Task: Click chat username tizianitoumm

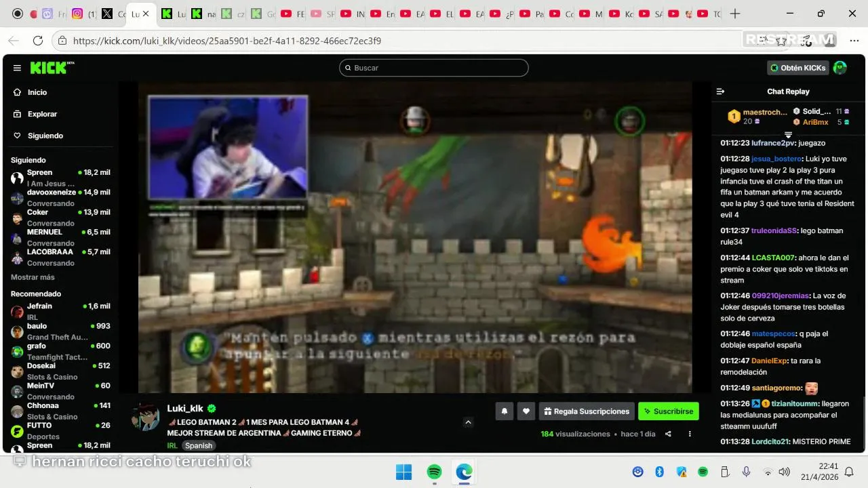Action: click(x=795, y=403)
